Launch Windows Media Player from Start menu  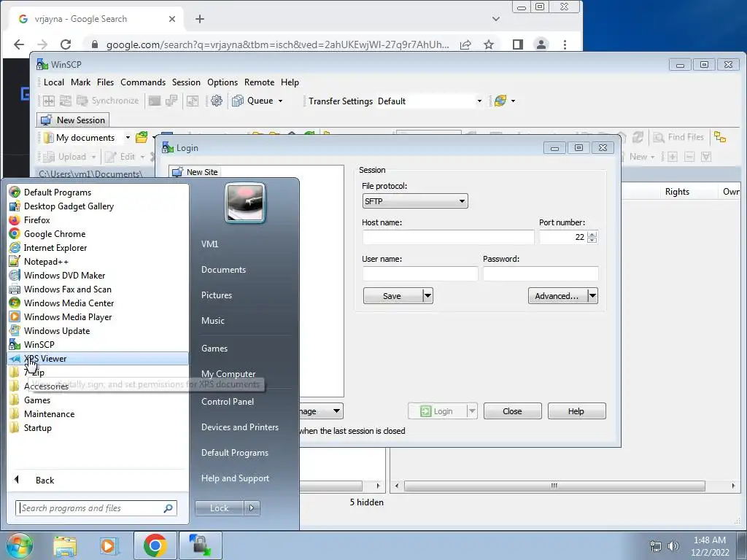point(98,316)
